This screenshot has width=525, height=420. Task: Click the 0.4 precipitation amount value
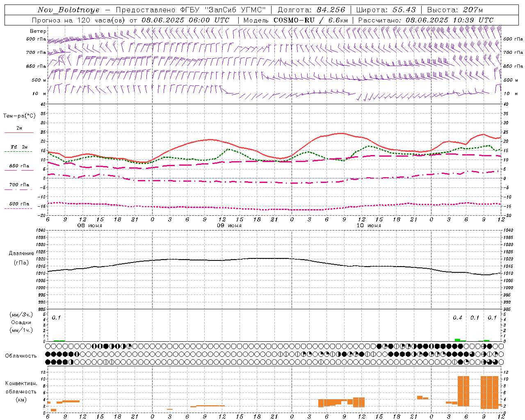(x=457, y=317)
